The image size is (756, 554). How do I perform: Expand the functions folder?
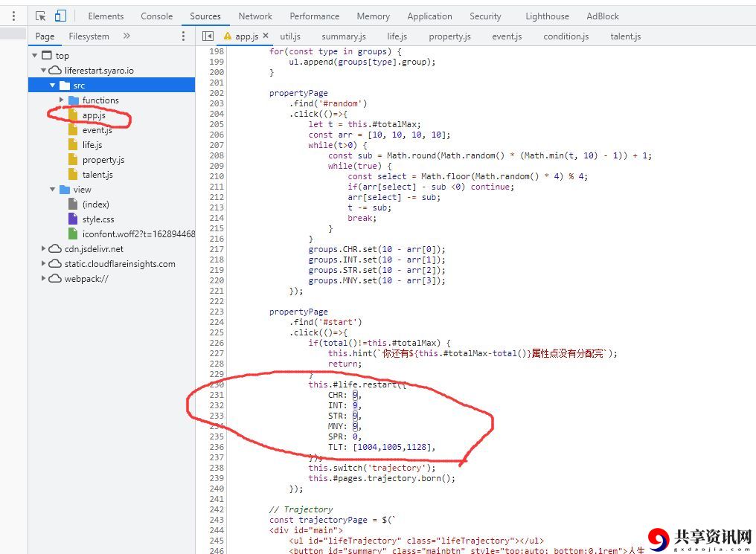[x=61, y=100]
